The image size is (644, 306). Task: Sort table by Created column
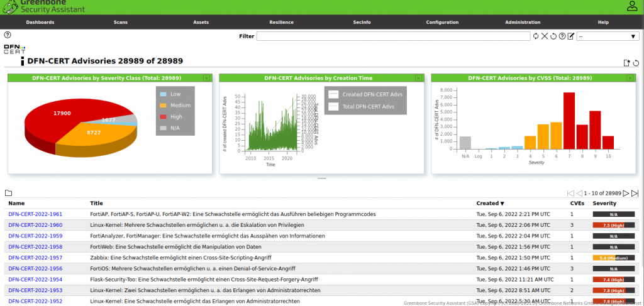(491, 203)
